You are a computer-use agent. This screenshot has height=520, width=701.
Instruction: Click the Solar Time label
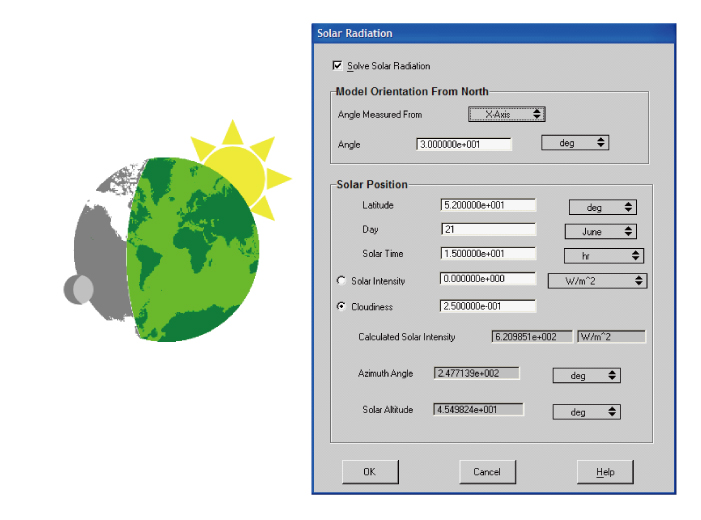click(x=383, y=254)
